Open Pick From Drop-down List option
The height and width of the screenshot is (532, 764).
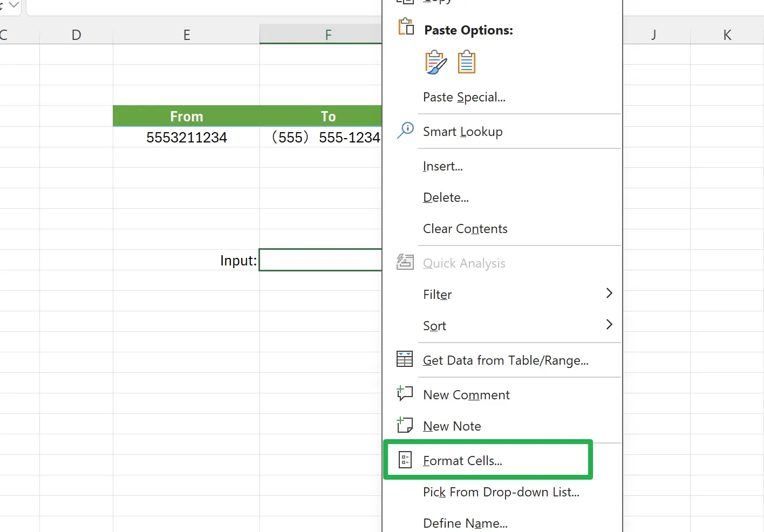tap(501, 492)
